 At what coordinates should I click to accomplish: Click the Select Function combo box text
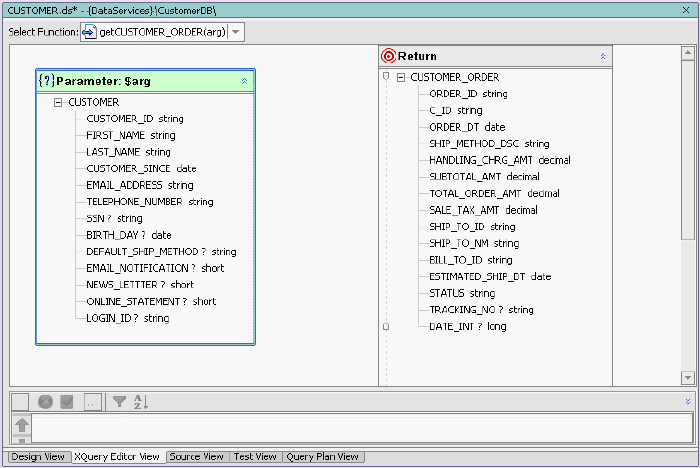coord(162,32)
